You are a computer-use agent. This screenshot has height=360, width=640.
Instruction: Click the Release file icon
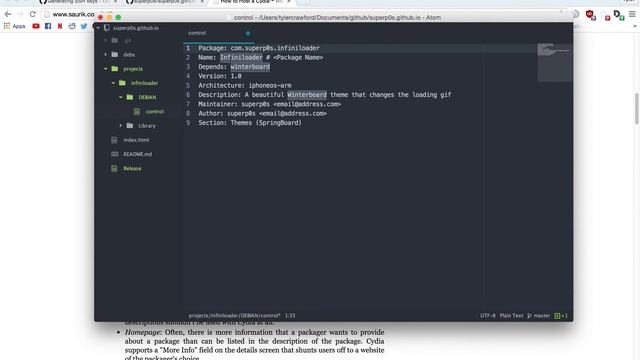[114, 168]
